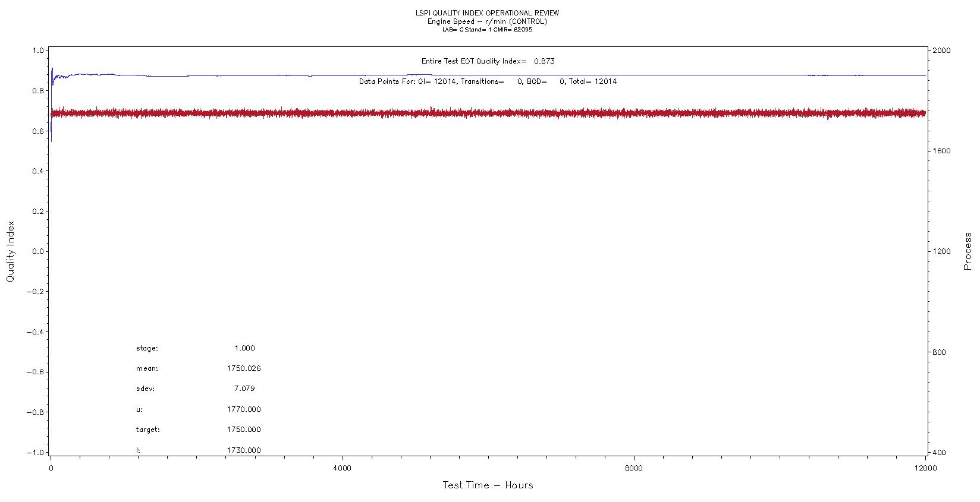Click the '12000' time axis label
This screenshot has width=980, height=502.
click(926, 468)
